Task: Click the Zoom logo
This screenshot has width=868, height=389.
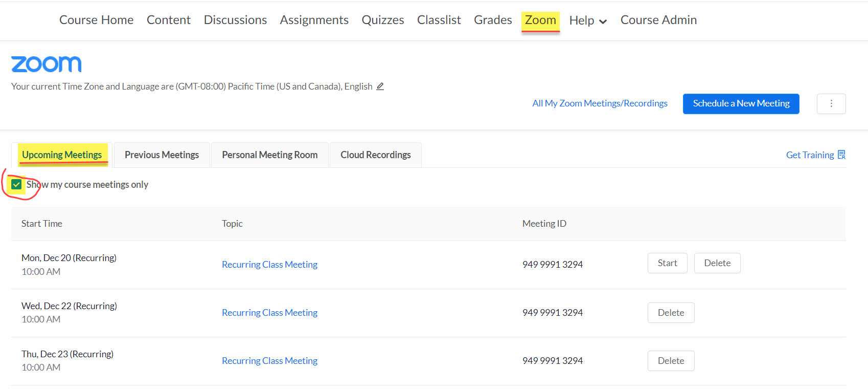Action: point(47,64)
